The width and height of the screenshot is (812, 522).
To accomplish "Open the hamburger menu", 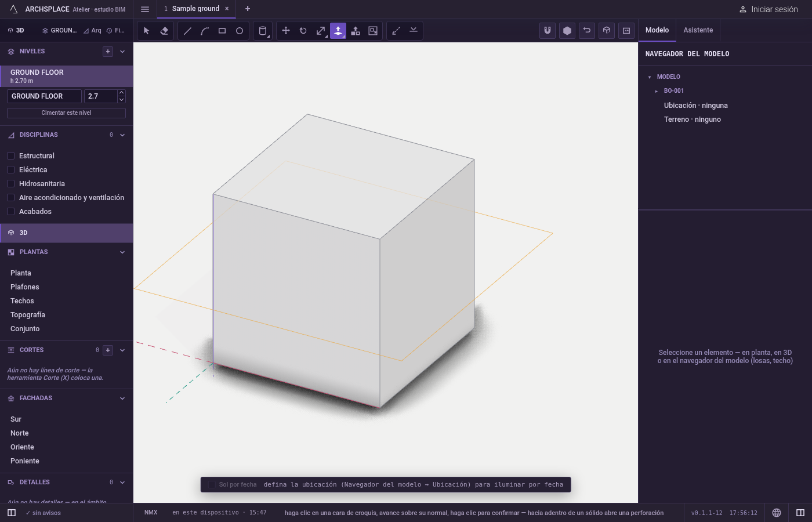I will click(145, 9).
